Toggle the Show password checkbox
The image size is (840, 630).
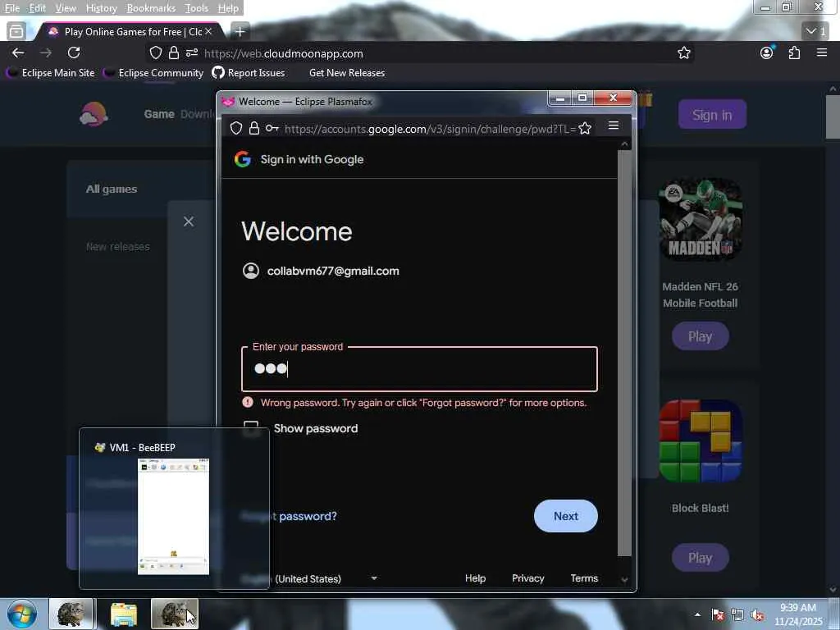pos(251,428)
